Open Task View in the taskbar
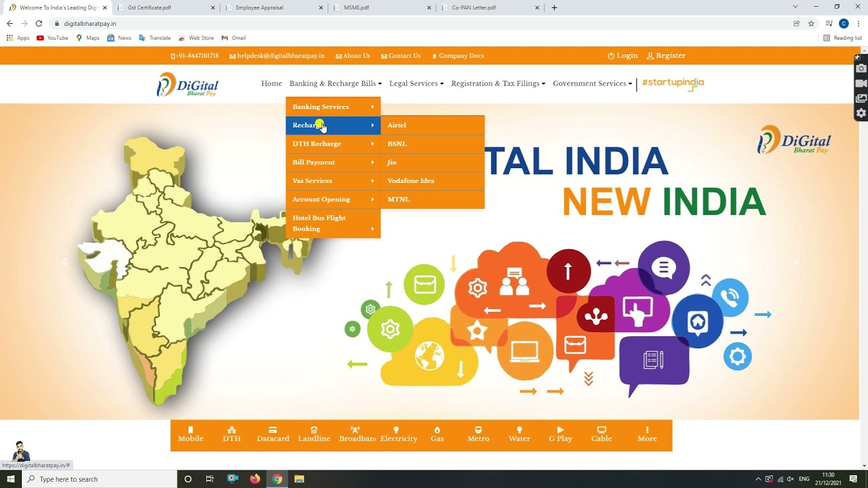The width and height of the screenshot is (868, 488). point(210,479)
